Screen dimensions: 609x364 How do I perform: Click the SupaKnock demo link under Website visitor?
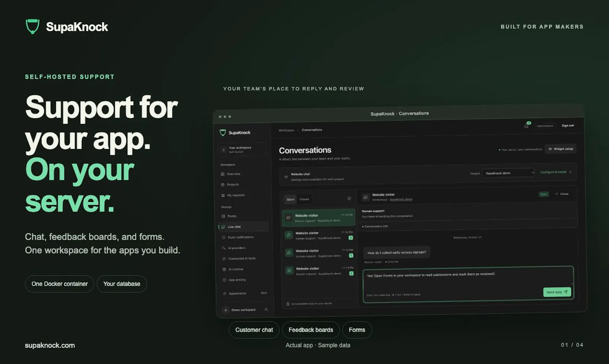tap(401, 199)
